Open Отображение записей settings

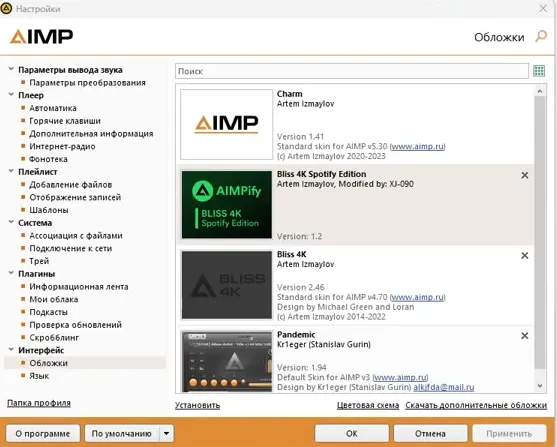75,197
